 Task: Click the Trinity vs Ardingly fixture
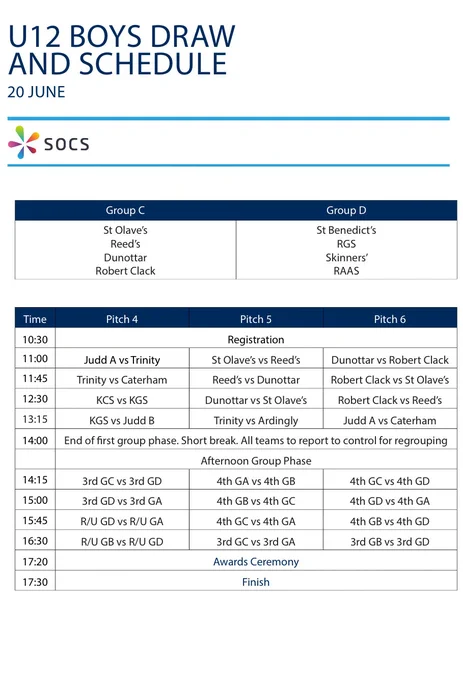point(256,420)
